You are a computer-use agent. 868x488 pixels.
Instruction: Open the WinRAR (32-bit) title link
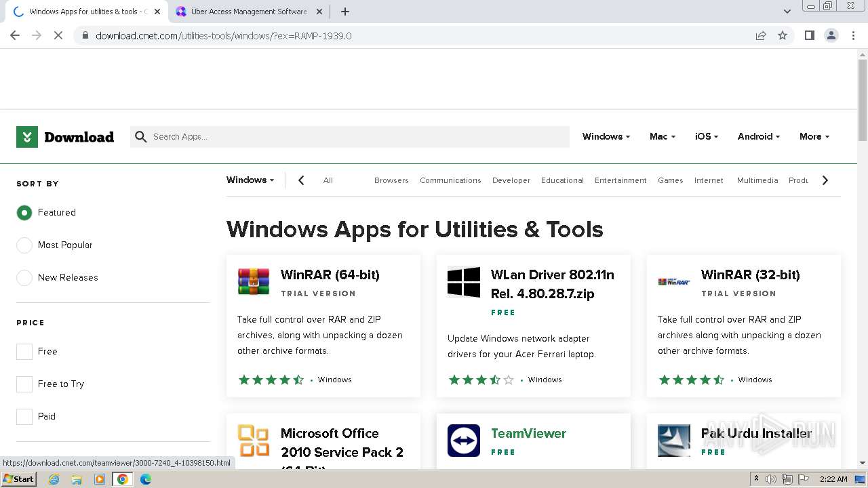[x=751, y=274]
